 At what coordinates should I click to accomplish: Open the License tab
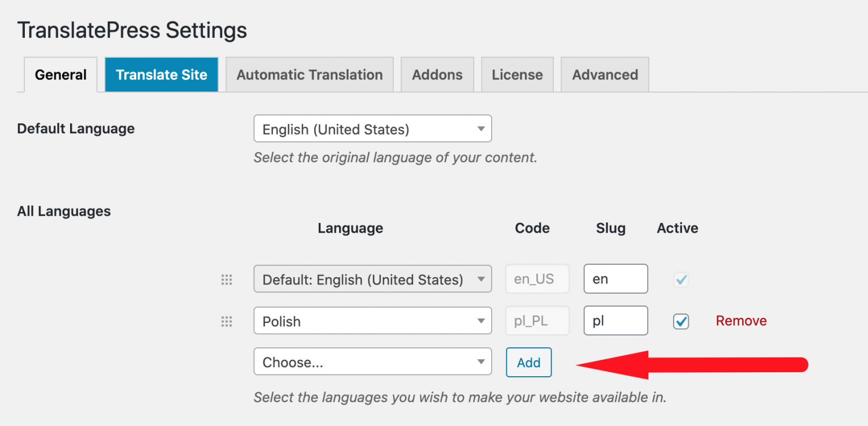point(517,74)
